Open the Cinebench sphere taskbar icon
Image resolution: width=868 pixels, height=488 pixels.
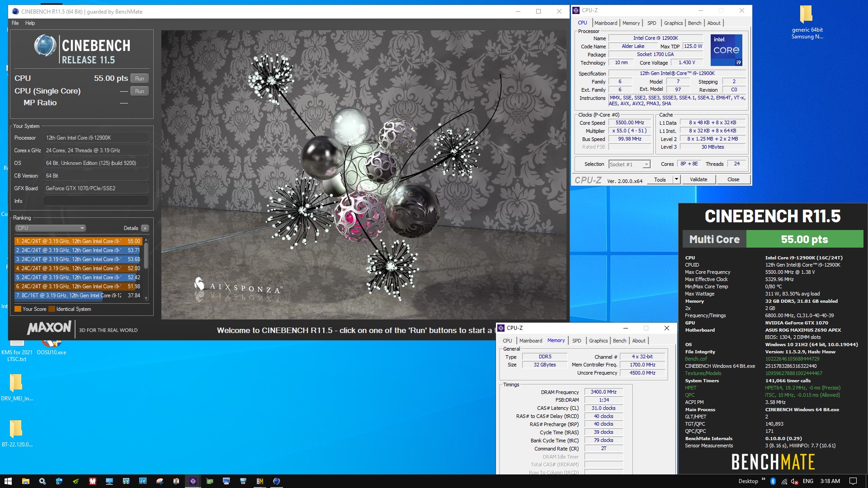click(276, 481)
